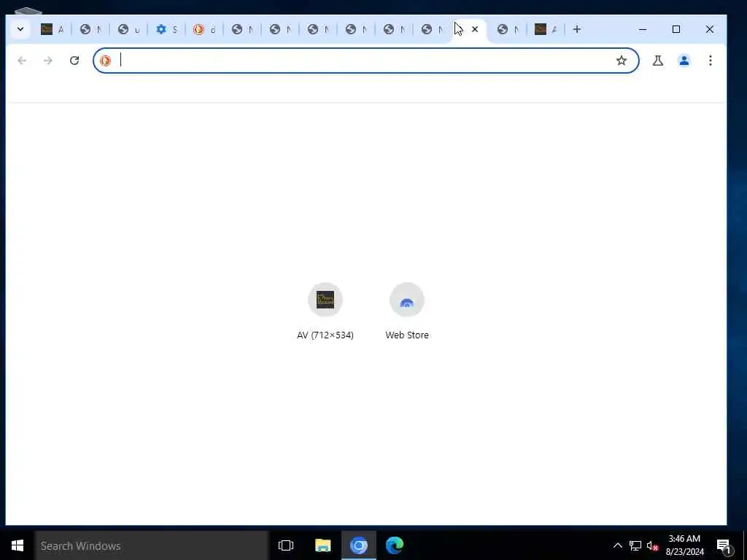The width and height of the screenshot is (747, 560).
Task: Switch to the globe tab labeled 'u'
Action: click(128, 29)
